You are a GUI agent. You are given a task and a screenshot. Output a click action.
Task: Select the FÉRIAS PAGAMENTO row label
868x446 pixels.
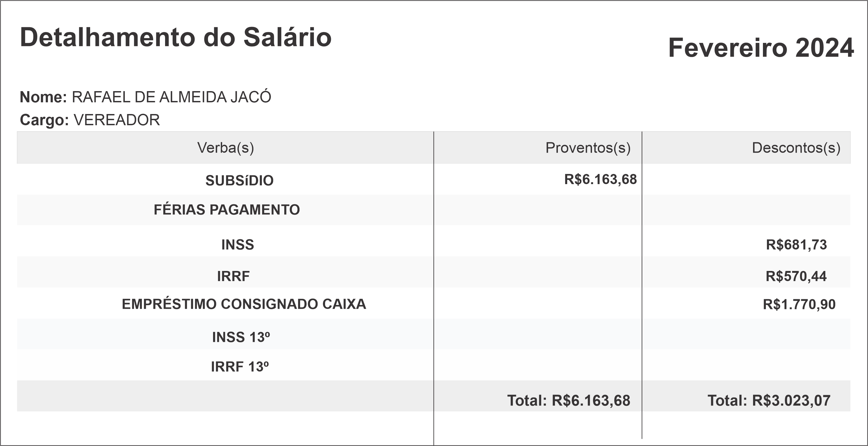pos(226,210)
